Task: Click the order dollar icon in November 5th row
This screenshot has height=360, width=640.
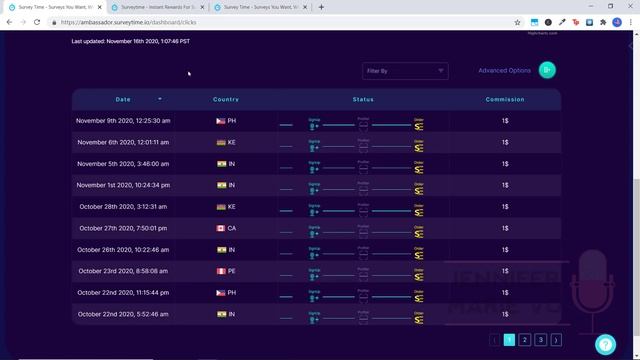Action: tap(419, 168)
